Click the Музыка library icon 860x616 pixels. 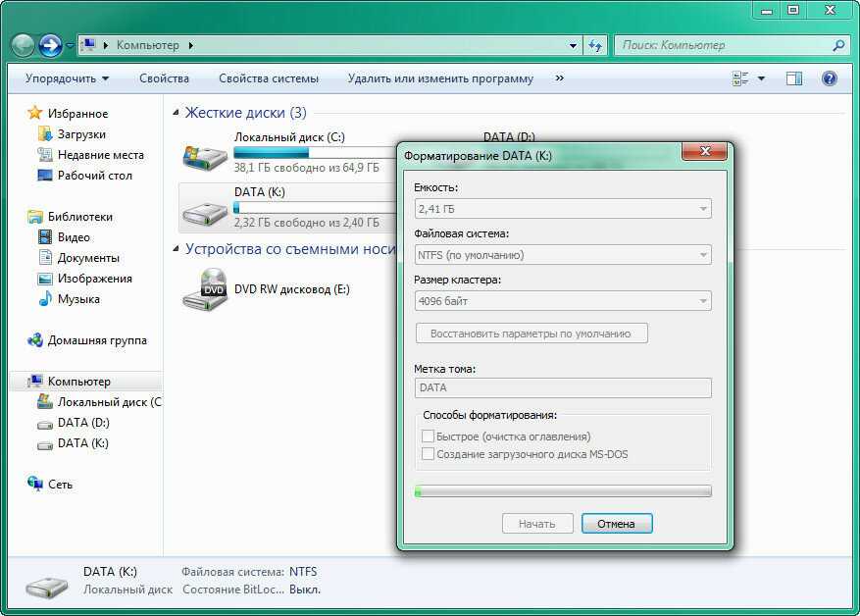[x=45, y=298]
